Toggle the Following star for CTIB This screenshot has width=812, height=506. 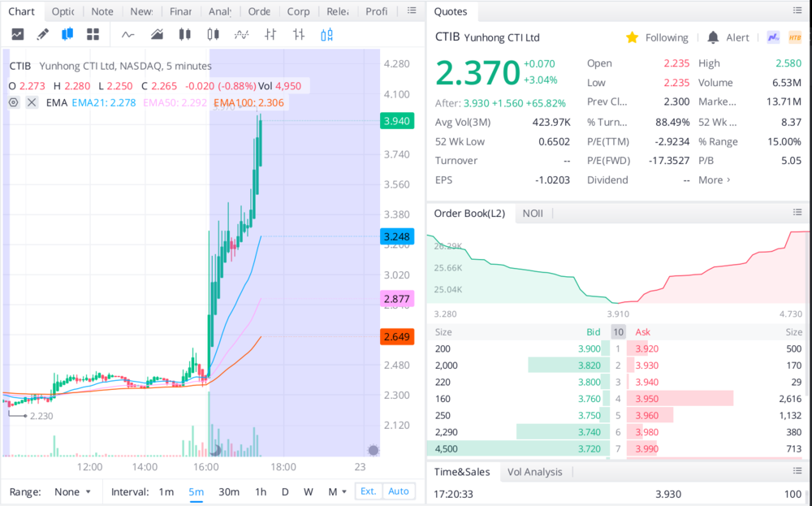(x=632, y=37)
